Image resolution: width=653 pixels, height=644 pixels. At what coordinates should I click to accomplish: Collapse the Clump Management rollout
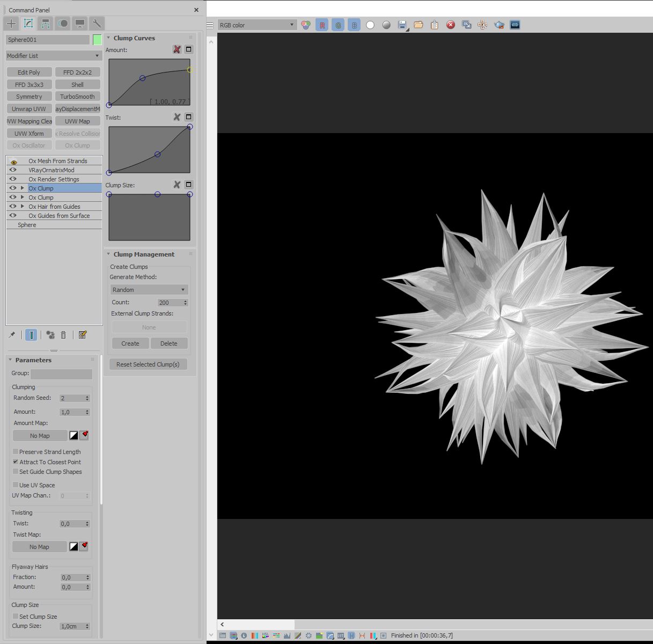pyautogui.click(x=143, y=254)
